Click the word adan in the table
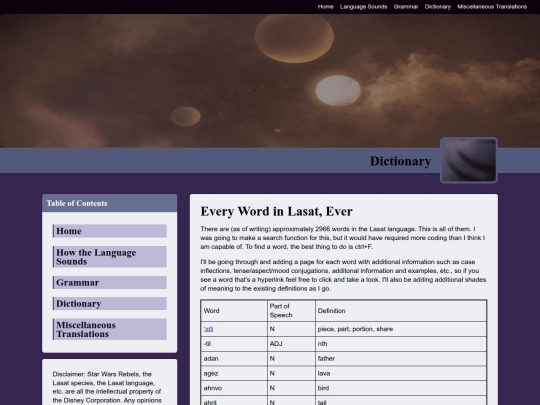Screen dimensions: 540x405 click(211, 359)
